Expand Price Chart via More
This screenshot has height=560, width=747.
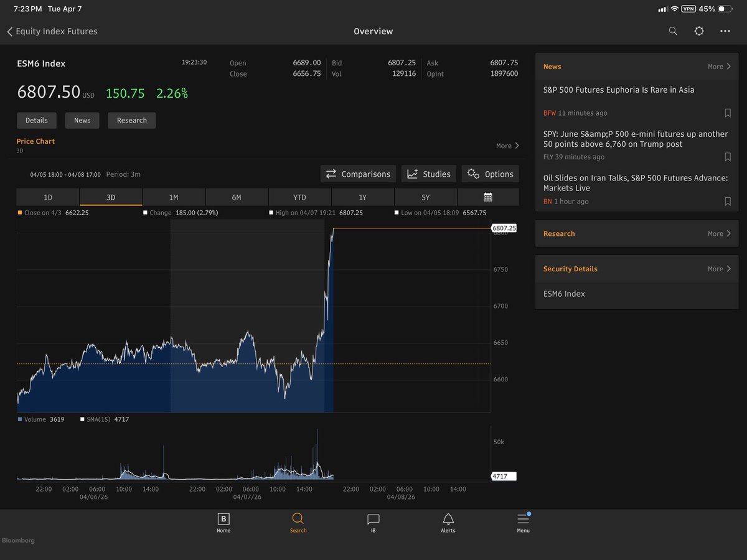point(507,146)
